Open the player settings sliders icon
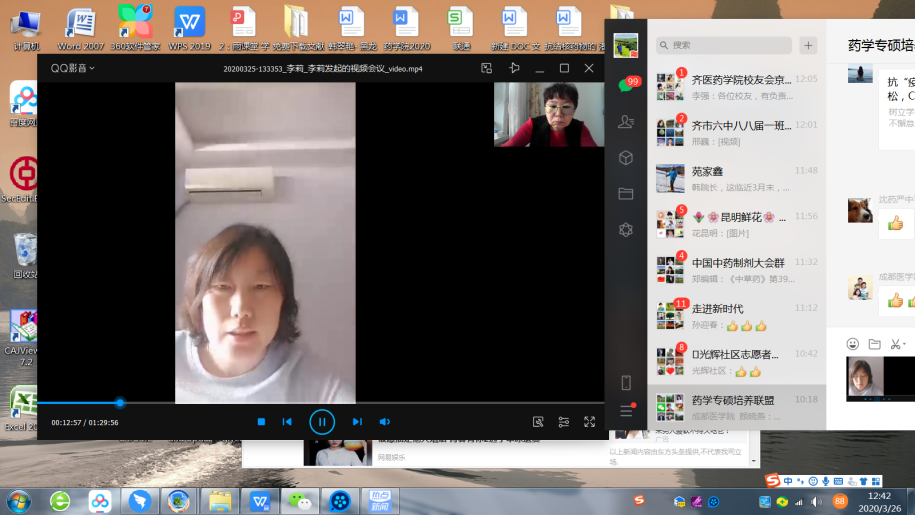 (564, 422)
